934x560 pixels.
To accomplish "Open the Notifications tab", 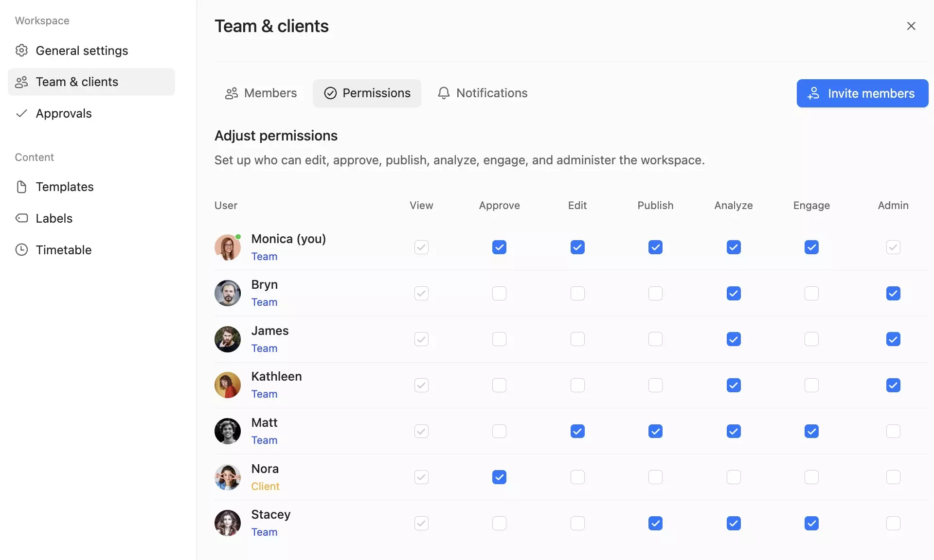I will [483, 93].
